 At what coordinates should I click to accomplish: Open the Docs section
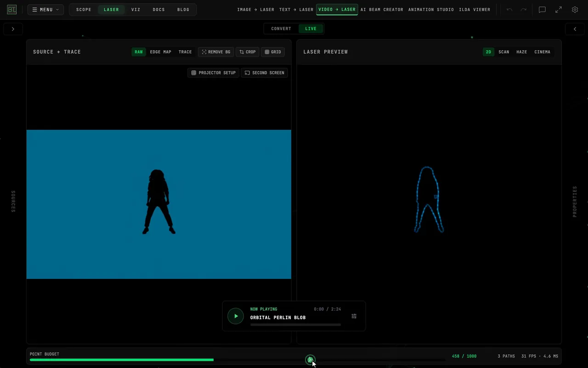pos(159,10)
